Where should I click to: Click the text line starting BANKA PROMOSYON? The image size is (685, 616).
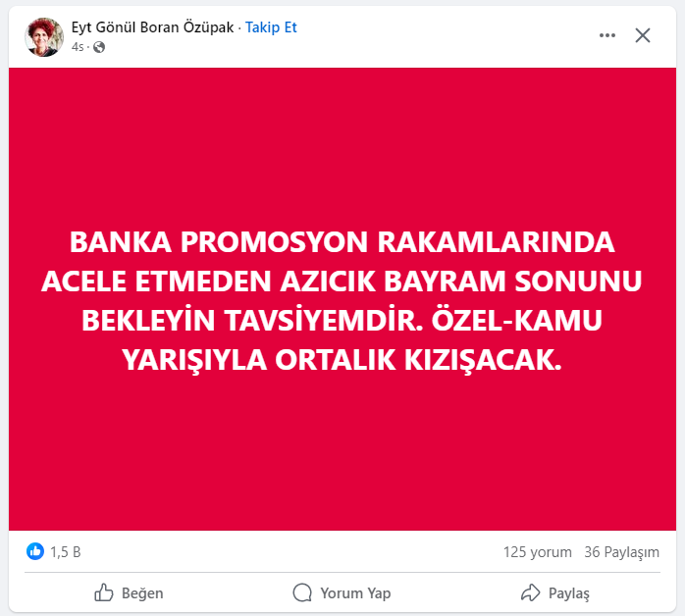click(342, 241)
